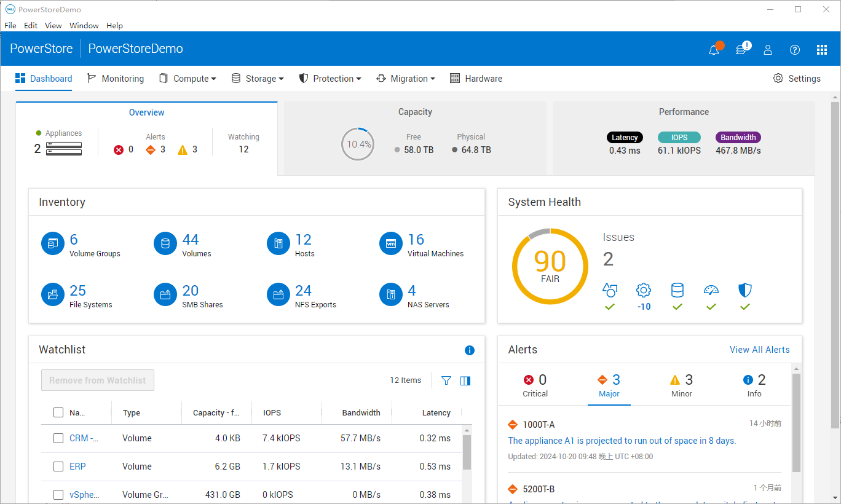Select the Overview tab
This screenshot has width=841, height=504.
[146, 138]
